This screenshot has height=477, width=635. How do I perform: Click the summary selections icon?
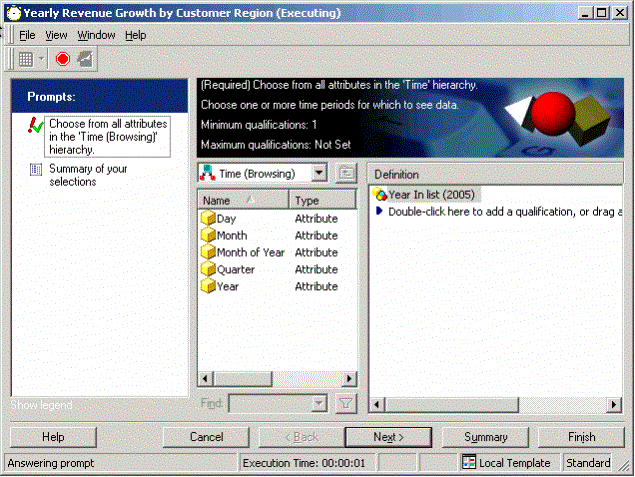click(36, 169)
